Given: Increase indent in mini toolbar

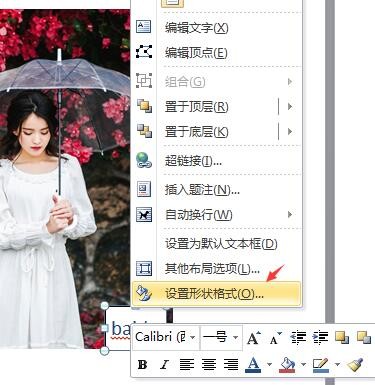Looking at the screenshot, I should pyautogui.click(x=320, y=338).
